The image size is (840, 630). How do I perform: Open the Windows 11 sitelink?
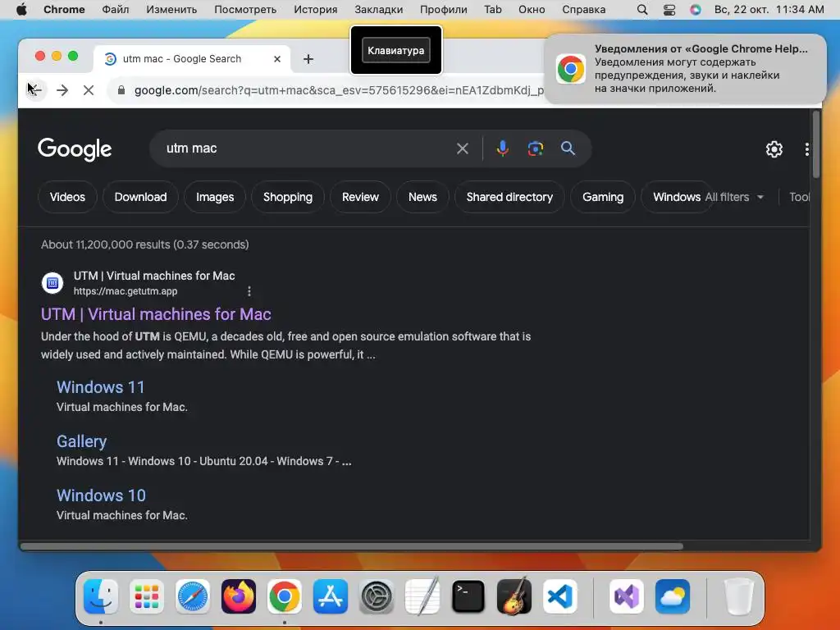pyautogui.click(x=101, y=387)
